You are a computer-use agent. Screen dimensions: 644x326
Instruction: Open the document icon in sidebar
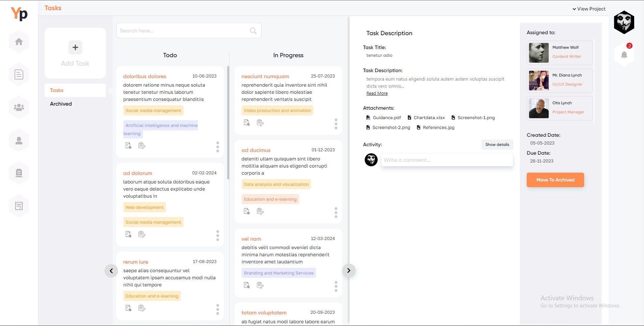pos(19,74)
